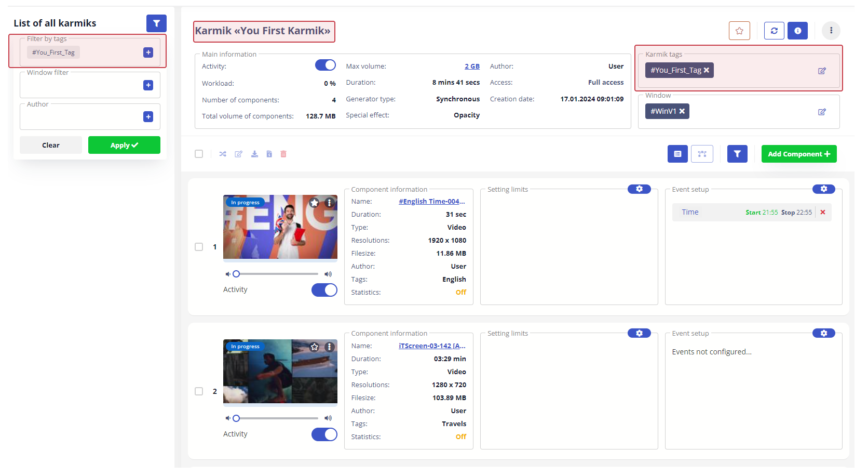Click the shuffle components icon in toolbar

pos(223,154)
